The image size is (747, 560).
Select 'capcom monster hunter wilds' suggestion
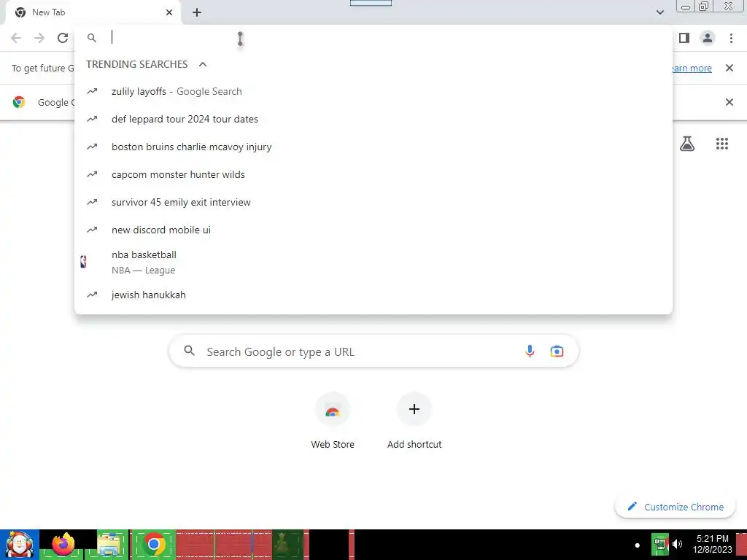pyautogui.click(x=373, y=174)
